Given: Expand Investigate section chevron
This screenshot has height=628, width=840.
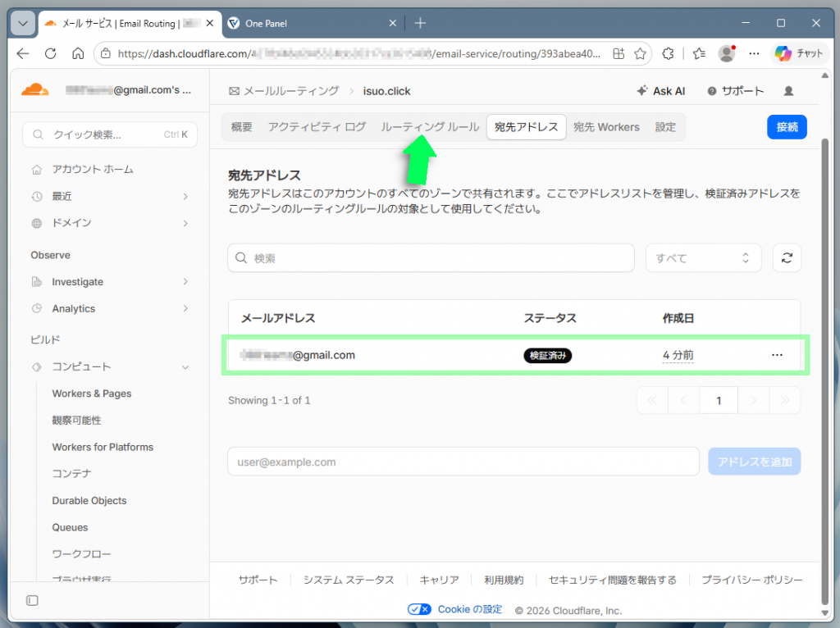Looking at the screenshot, I should click(x=185, y=281).
